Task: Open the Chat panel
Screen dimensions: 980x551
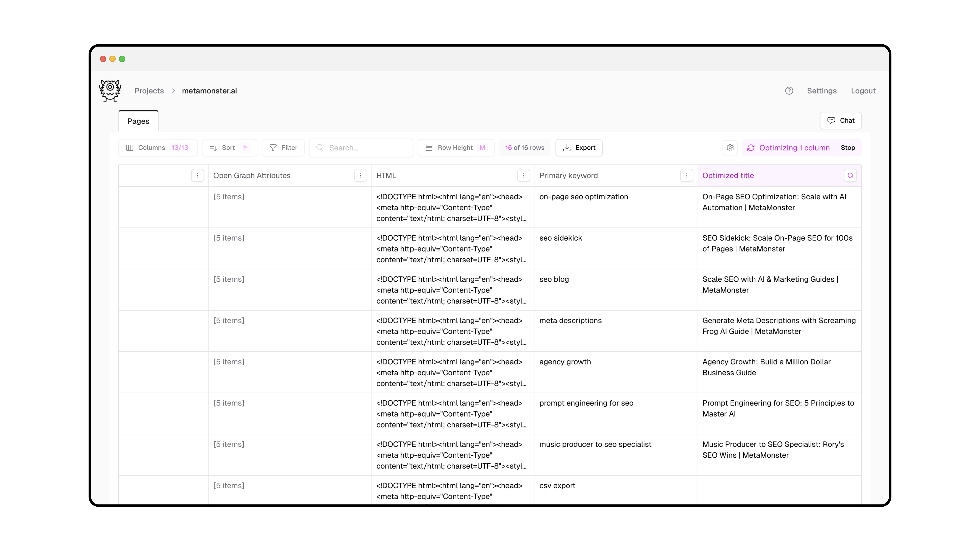Action: pyautogui.click(x=841, y=120)
